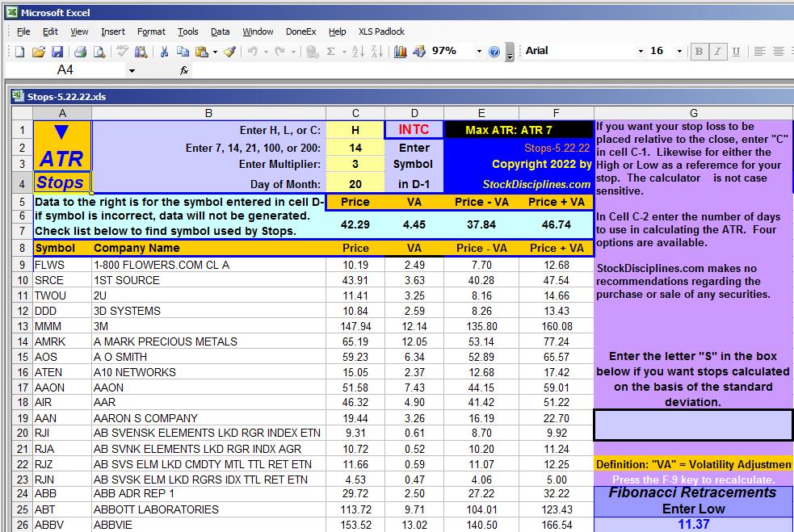Select column E header
794x532 pixels.
[481, 113]
